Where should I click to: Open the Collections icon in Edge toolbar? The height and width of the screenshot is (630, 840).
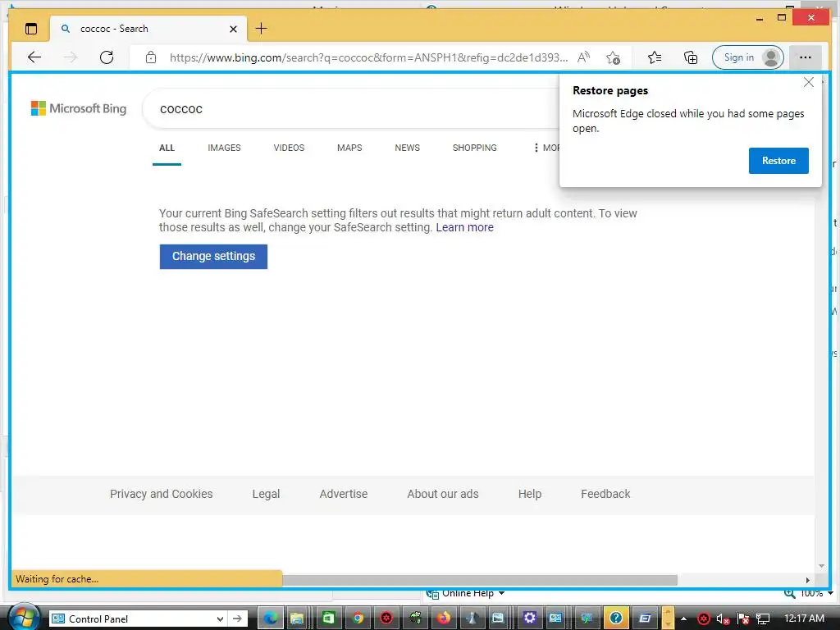click(691, 57)
